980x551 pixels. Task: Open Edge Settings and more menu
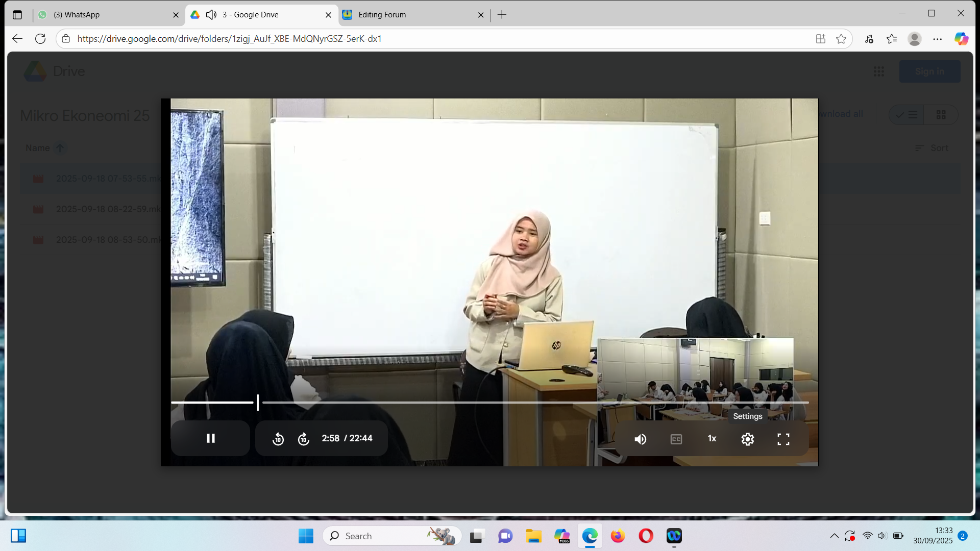pyautogui.click(x=938, y=39)
